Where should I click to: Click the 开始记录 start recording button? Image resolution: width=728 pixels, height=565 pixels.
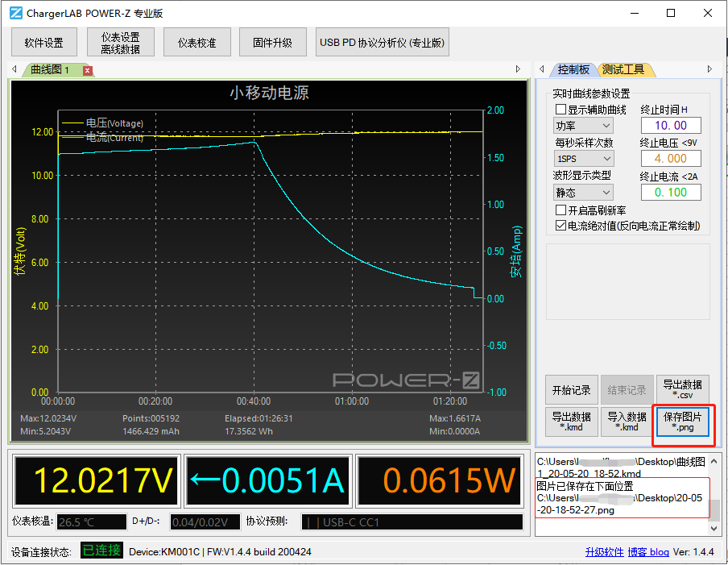[571, 389]
